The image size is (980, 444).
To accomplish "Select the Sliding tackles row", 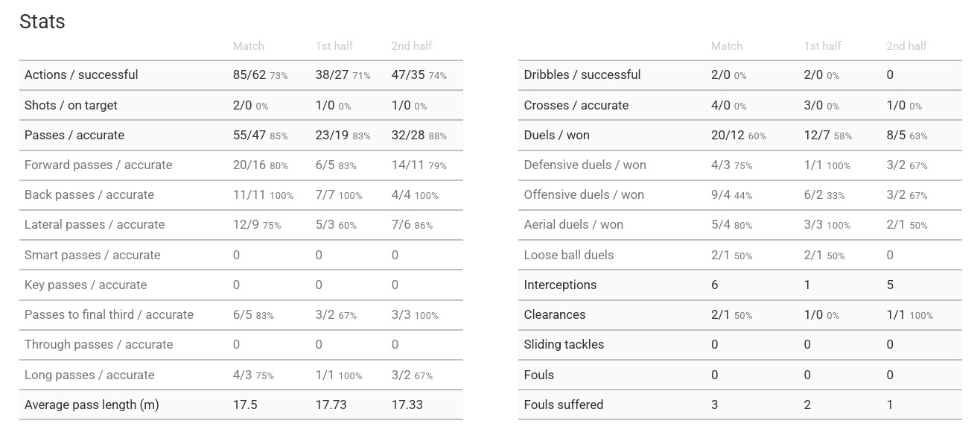I will (740, 345).
